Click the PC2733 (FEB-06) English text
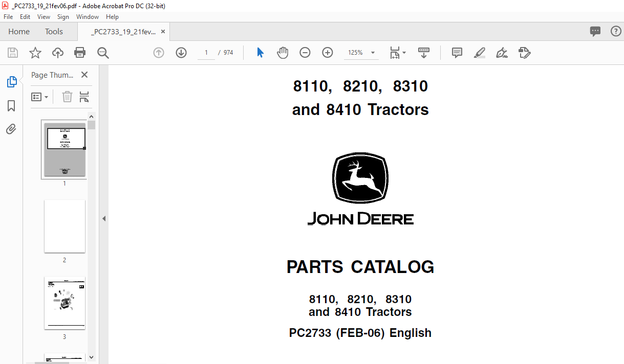This screenshot has width=624, height=364. (x=360, y=333)
